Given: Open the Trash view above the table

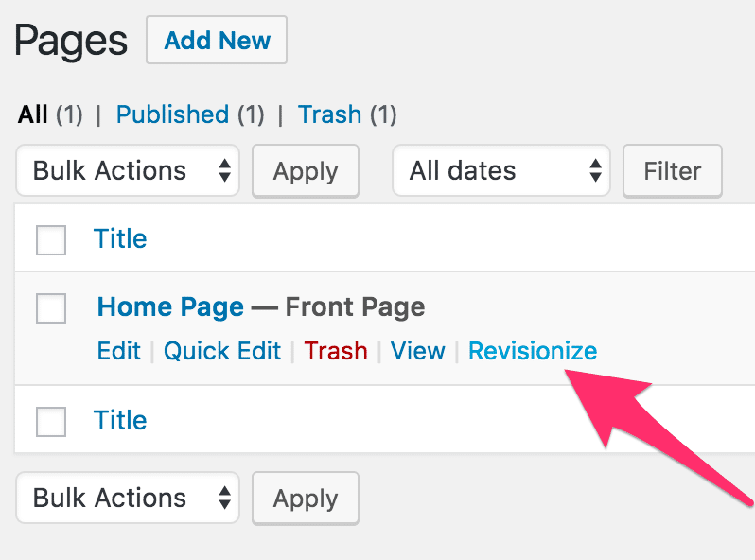Looking at the screenshot, I should [x=329, y=114].
